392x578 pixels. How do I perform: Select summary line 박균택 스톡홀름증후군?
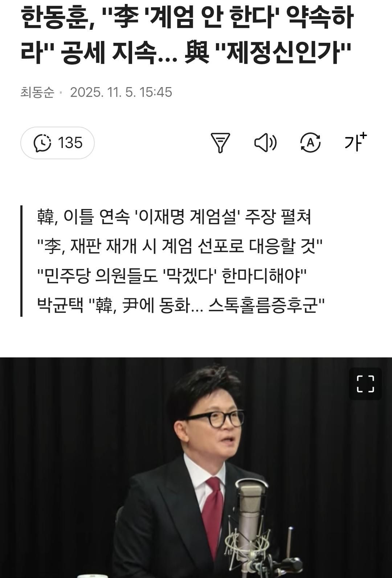181,305
